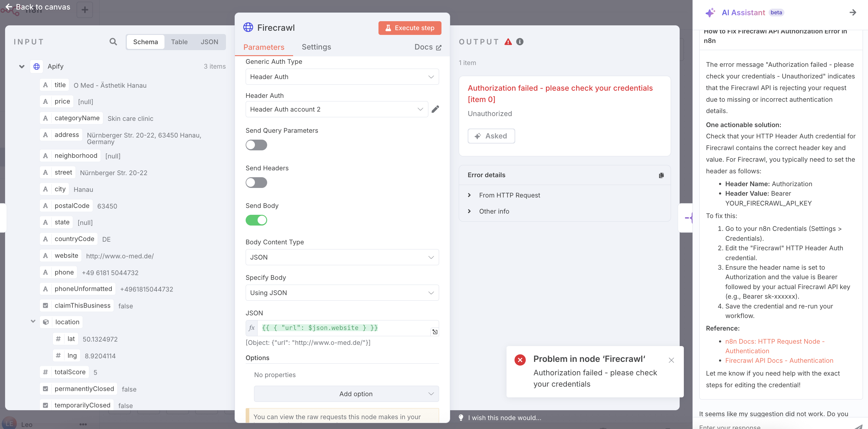Click the info icon next to OUTPUT

(x=520, y=41)
